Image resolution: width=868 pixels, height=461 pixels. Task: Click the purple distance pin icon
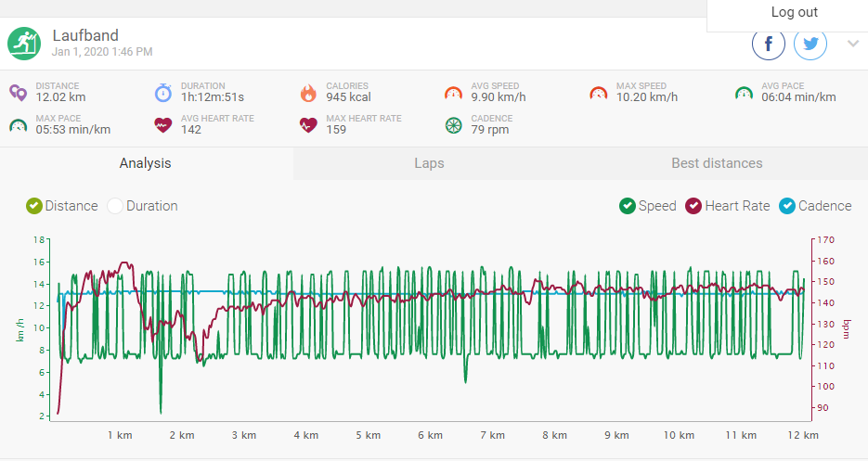[x=19, y=93]
